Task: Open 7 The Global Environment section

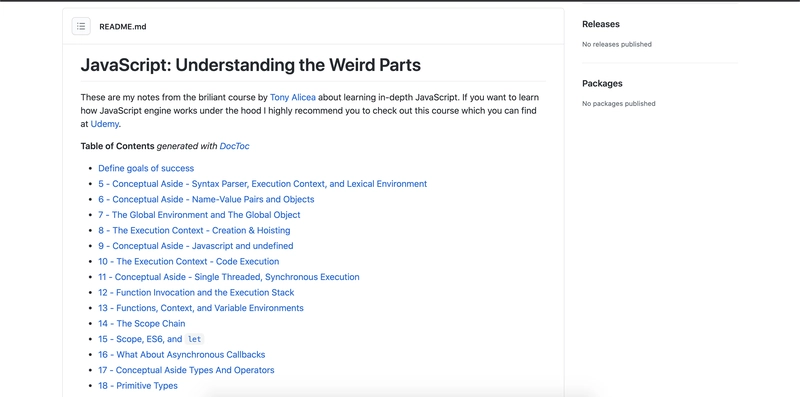Action: (x=199, y=215)
